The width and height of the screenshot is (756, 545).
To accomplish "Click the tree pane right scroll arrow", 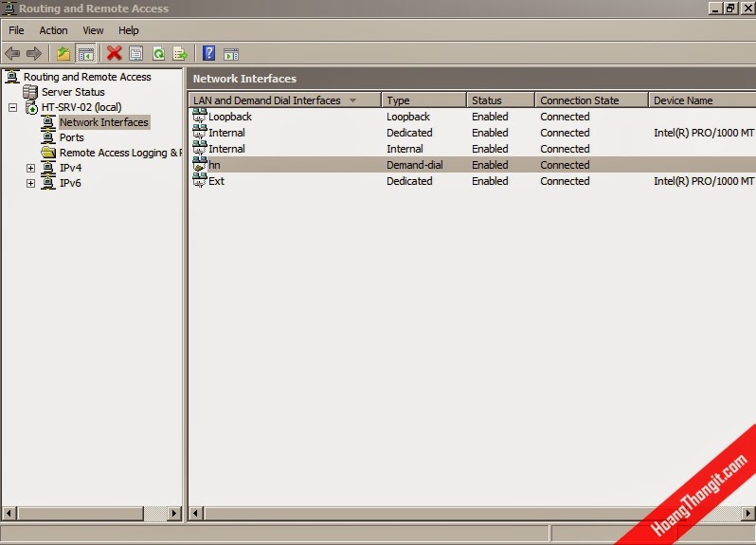I will 174,513.
